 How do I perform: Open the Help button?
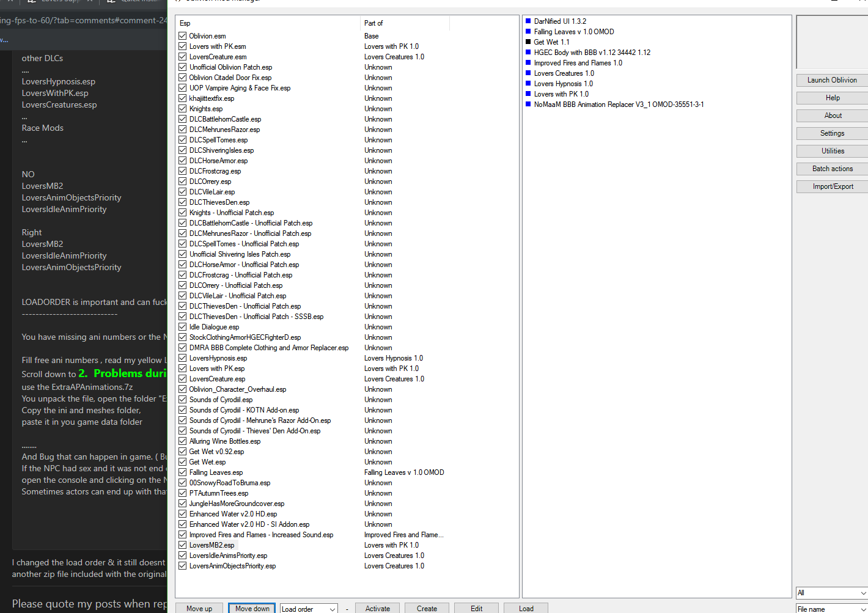coord(832,98)
